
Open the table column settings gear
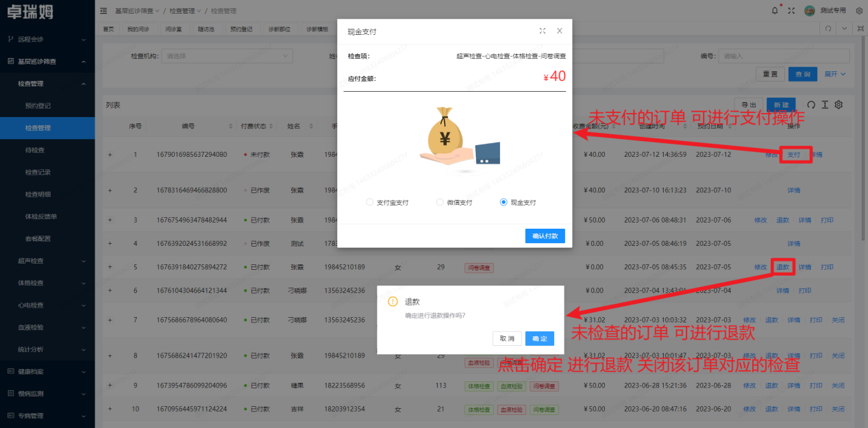838,105
